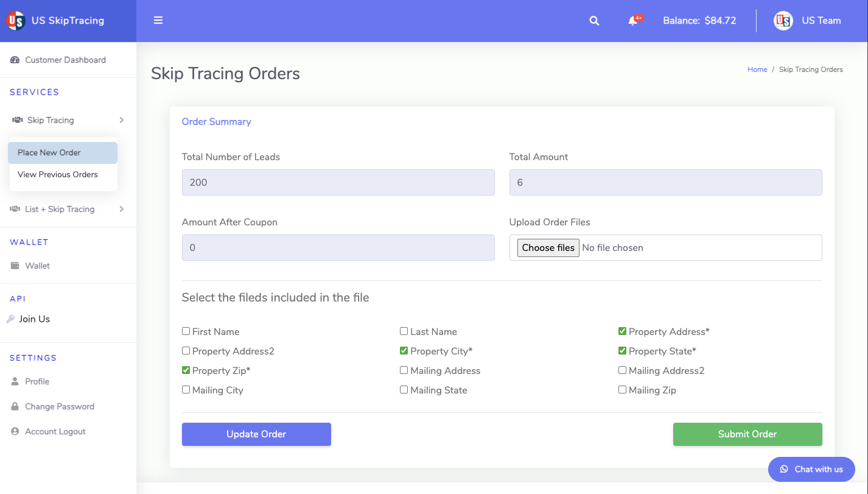Open the Chat with us widget
868x494 pixels.
pyautogui.click(x=811, y=469)
